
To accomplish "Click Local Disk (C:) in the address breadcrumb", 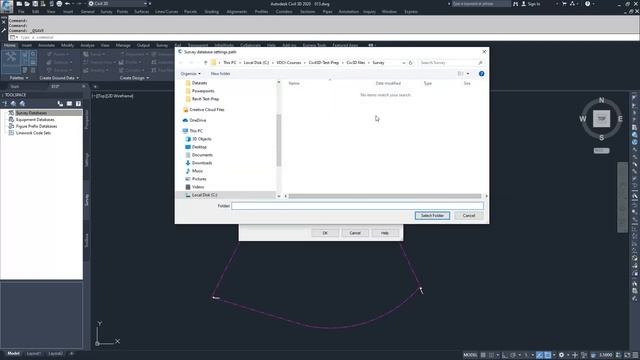I will pyautogui.click(x=256, y=63).
